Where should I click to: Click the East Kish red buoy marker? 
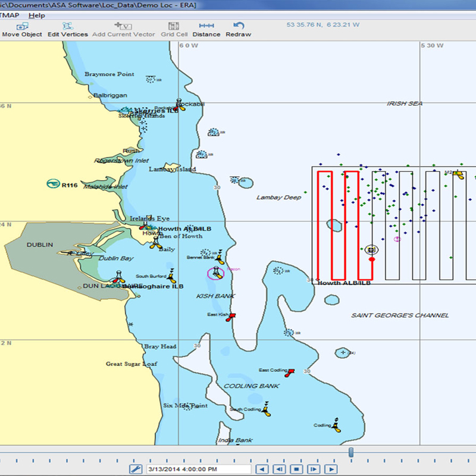pos(231,317)
